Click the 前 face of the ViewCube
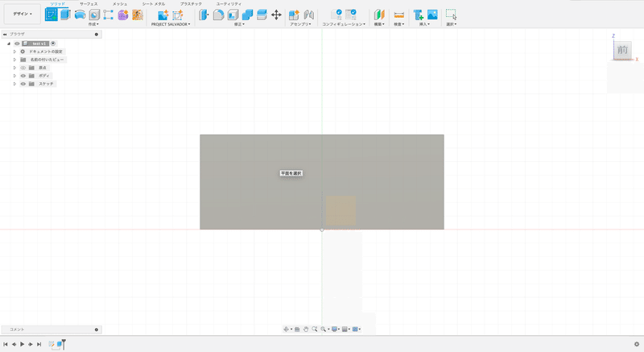Screen dimensions: 644x352 (622, 51)
